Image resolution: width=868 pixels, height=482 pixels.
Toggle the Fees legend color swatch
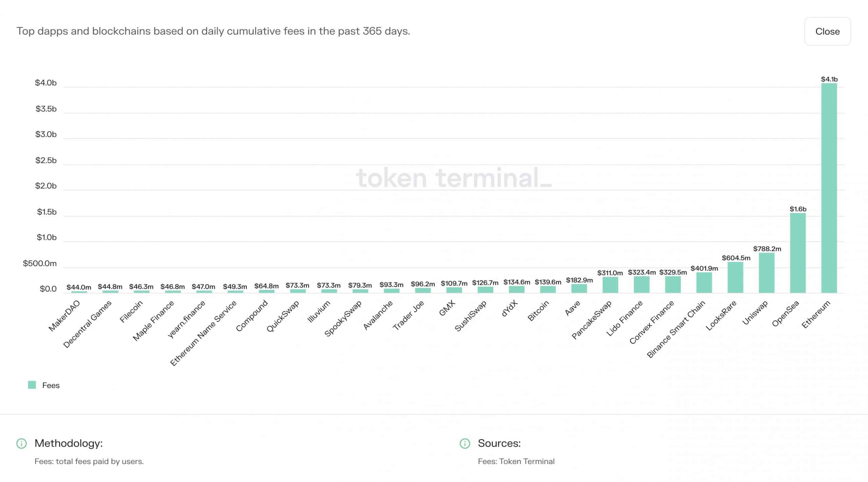coord(32,385)
